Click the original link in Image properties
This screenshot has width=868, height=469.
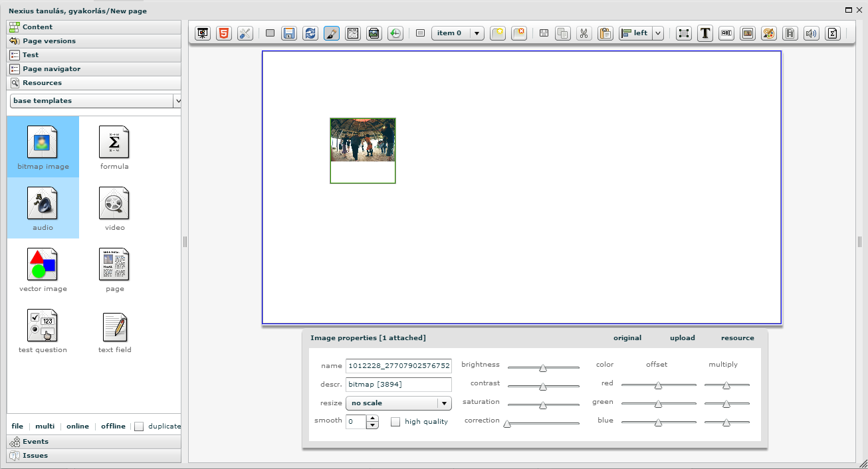627,338
